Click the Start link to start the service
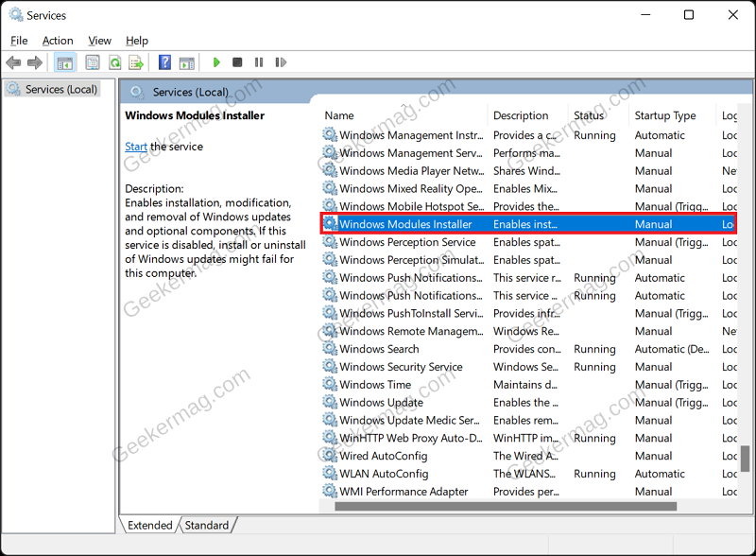 tap(136, 147)
